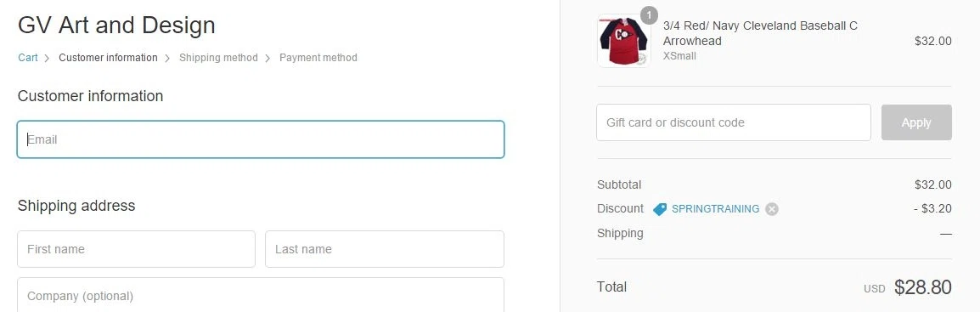Click the SPRINGTRAINING discount code label
The height and width of the screenshot is (312, 980).
716,209
